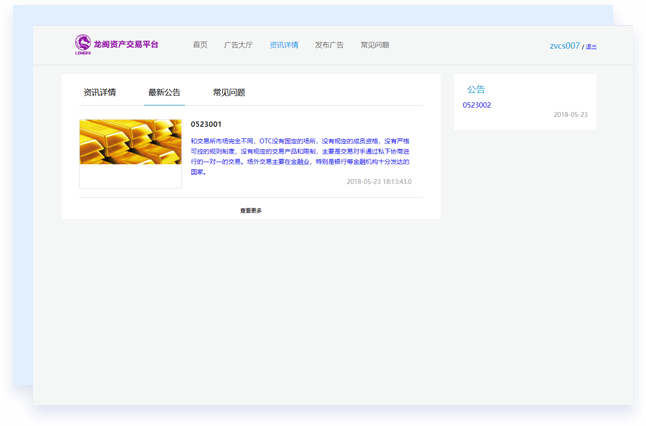Switch to the 最新公告 tab
646x426 pixels.
click(164, 92)
